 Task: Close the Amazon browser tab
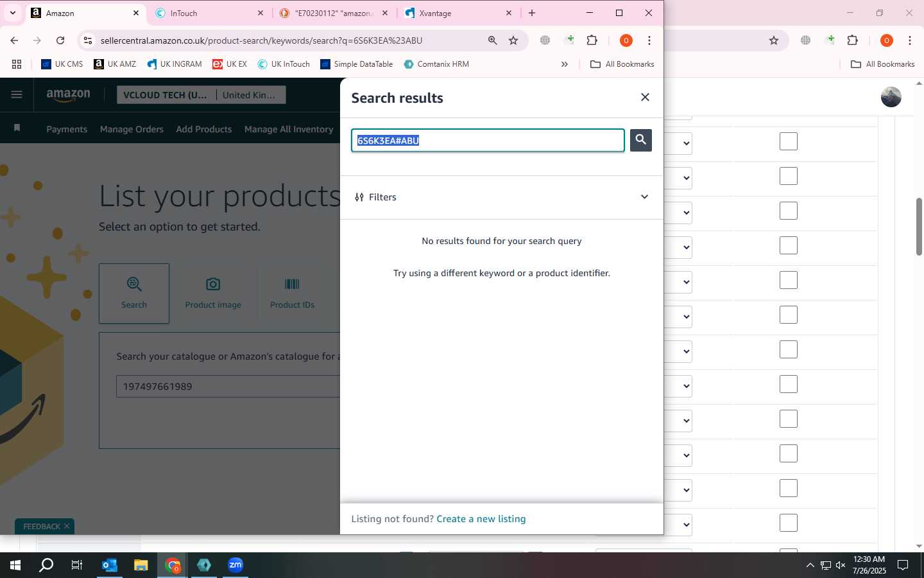(x=136, y=13)
